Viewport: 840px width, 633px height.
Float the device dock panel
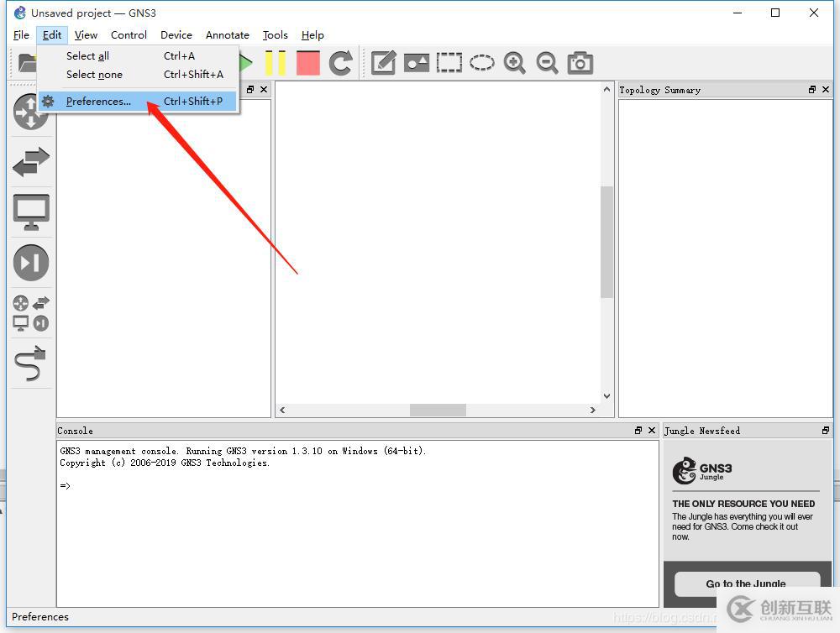coord(250,90)
